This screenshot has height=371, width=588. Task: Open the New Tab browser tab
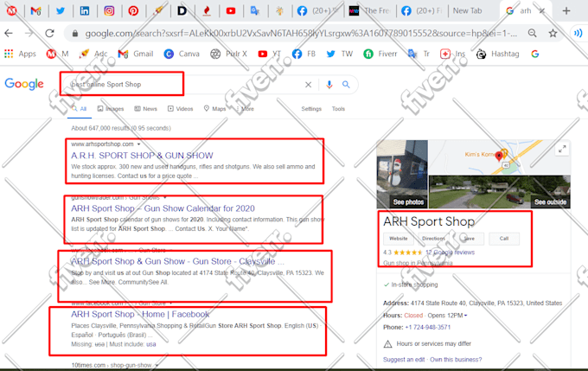tap(467, 11)
